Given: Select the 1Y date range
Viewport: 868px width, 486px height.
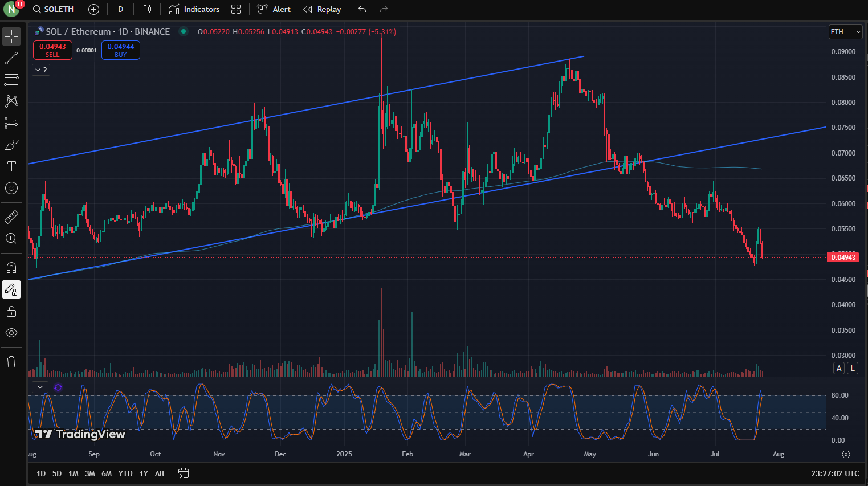Looking at the screenshot, I should click(144, 473).
